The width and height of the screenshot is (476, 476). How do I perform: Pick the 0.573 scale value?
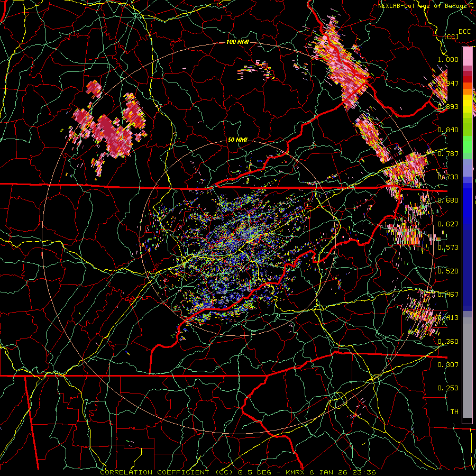coord(448,248)
